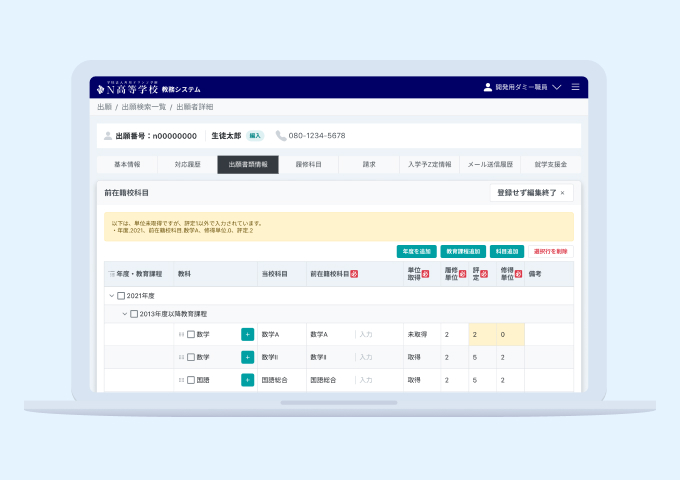This screenshot has height=480, width=680.
Task: Grab the drag handle of 数学II row
Action: pyautogui.click(x=181, y=357)
